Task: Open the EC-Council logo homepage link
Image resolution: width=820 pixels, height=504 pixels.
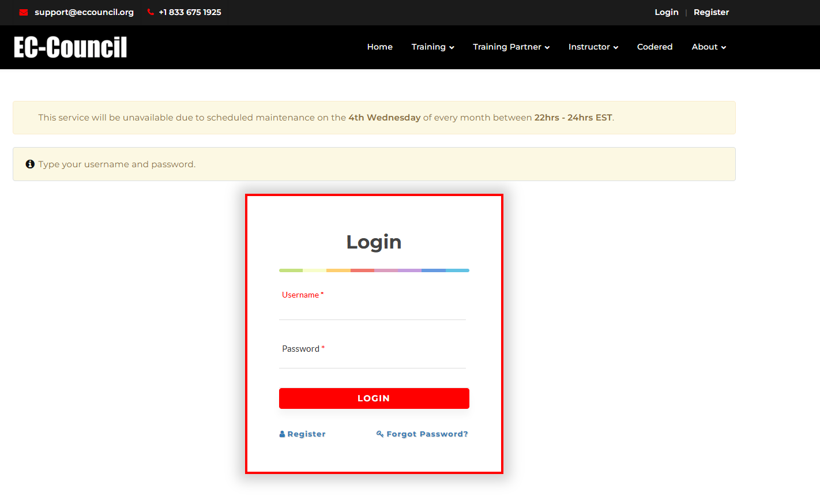Action: pos(70,47)
